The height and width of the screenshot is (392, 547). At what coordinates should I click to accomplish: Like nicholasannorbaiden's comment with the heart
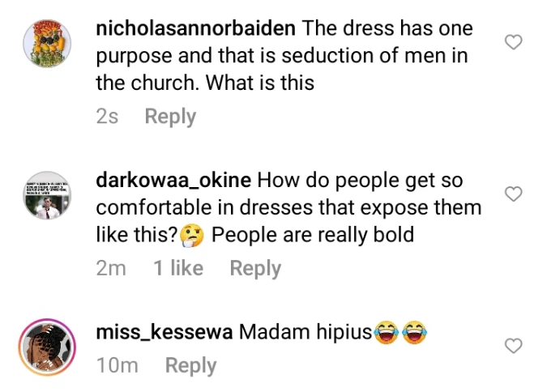click(x=513, y=43)
